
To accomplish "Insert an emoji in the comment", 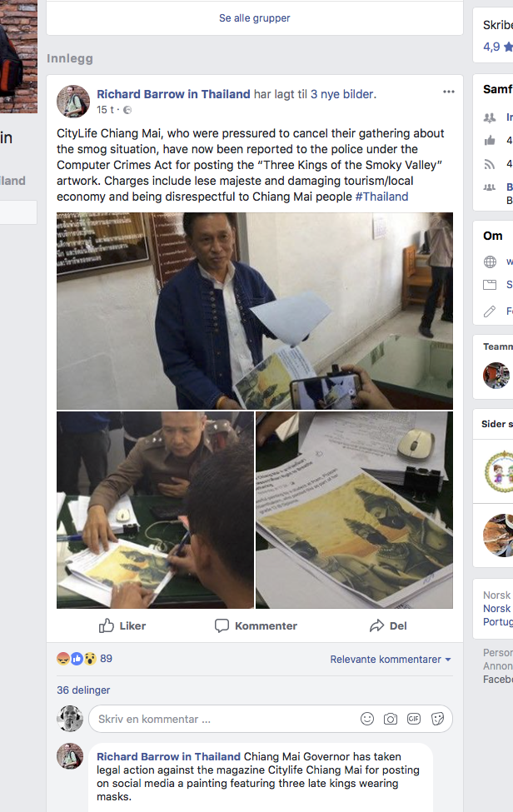I will [367, 719].
